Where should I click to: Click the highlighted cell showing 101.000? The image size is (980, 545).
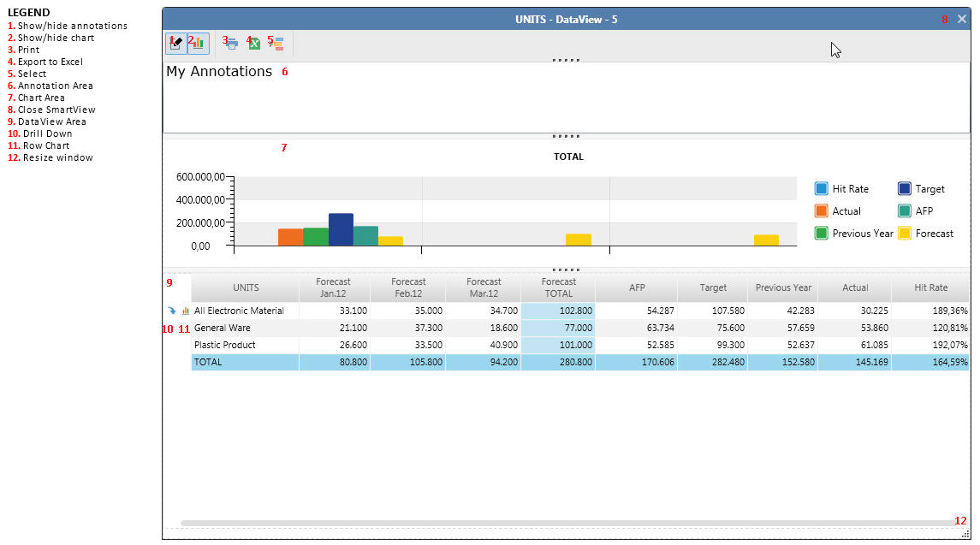558,345
